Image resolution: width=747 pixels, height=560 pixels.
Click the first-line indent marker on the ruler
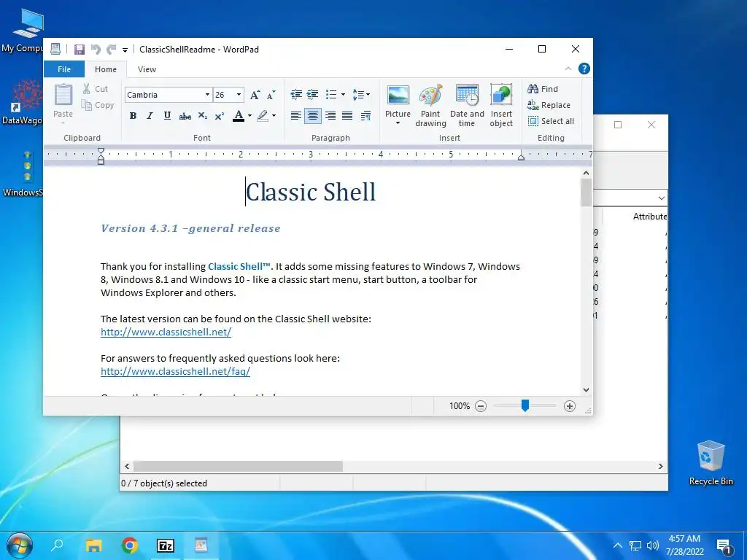click(x=101, y=152)
